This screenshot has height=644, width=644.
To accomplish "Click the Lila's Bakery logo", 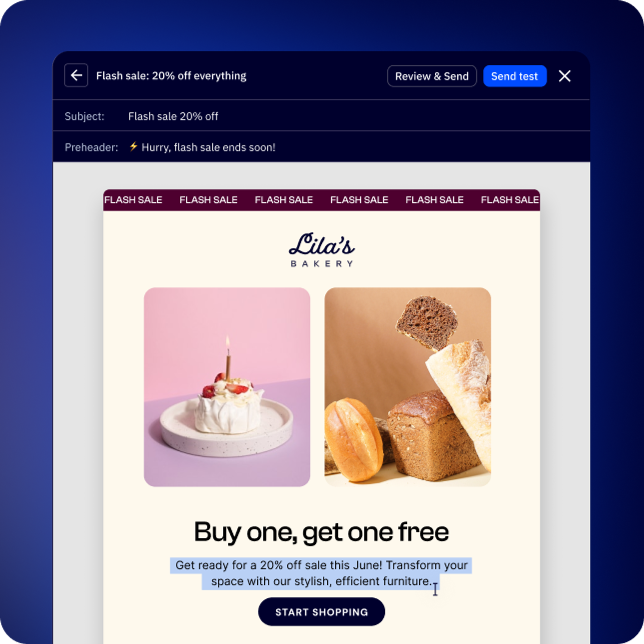I will click(x=322, y=250).
